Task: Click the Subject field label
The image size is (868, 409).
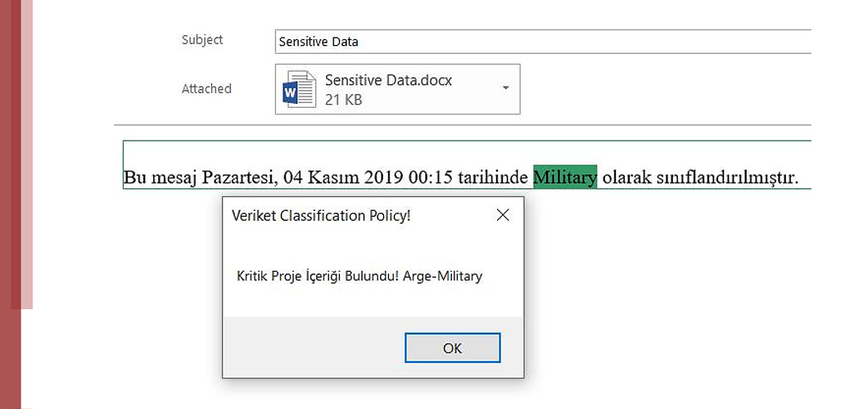Action: click(202, 40)
